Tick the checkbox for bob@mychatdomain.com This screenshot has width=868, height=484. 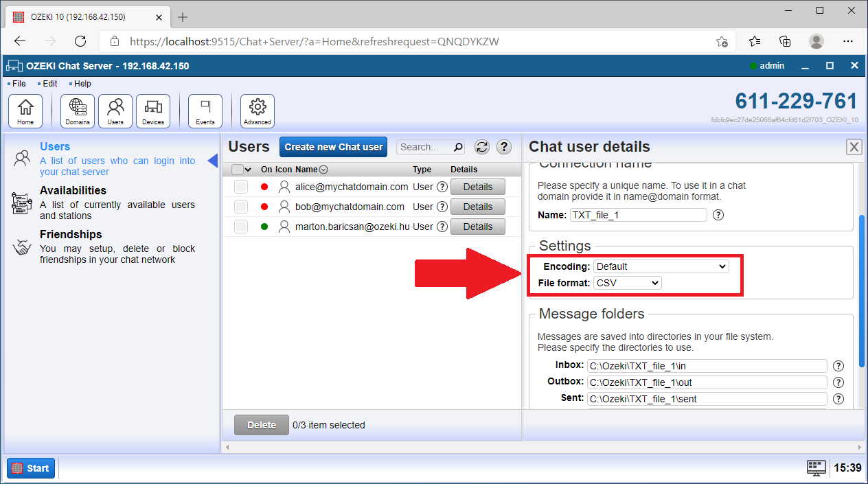click(240, 207)
